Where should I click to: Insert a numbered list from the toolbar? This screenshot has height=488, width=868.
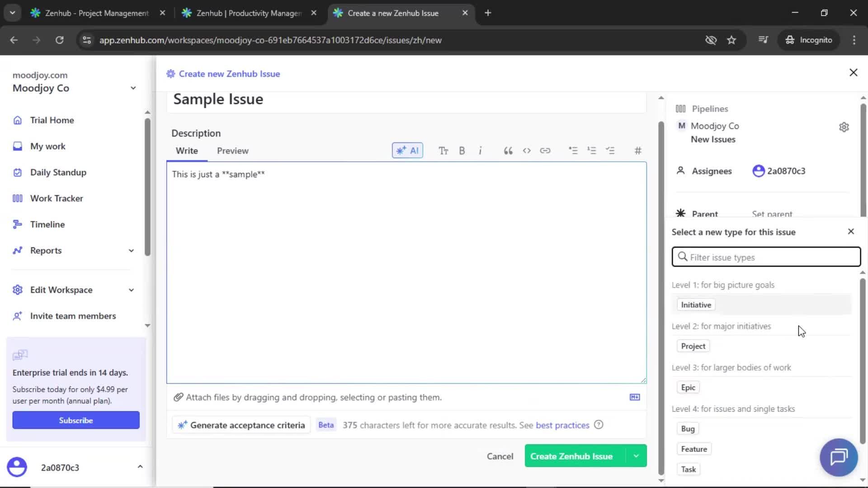pos(592,150)
